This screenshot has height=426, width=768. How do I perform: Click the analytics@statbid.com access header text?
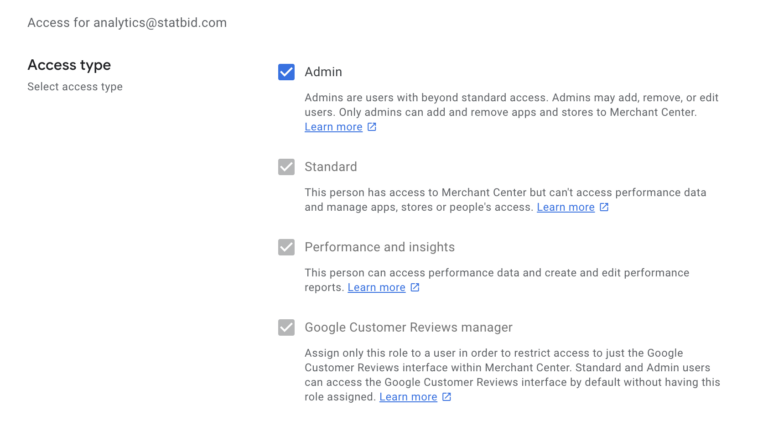tap(127, 23)
